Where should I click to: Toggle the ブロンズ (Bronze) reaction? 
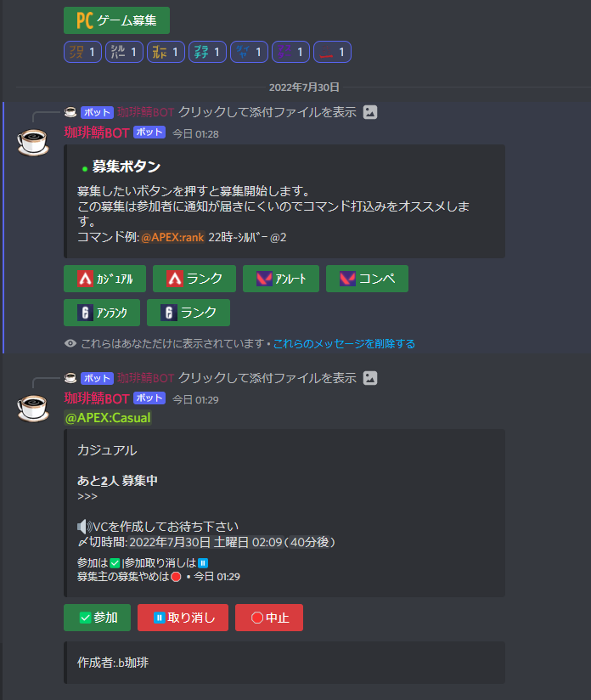point(82,52)
